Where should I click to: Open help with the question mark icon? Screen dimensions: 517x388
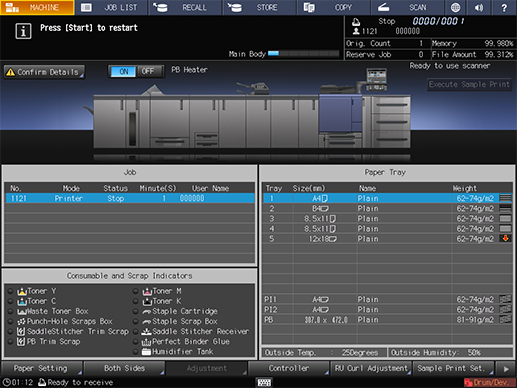click(504, 7)
